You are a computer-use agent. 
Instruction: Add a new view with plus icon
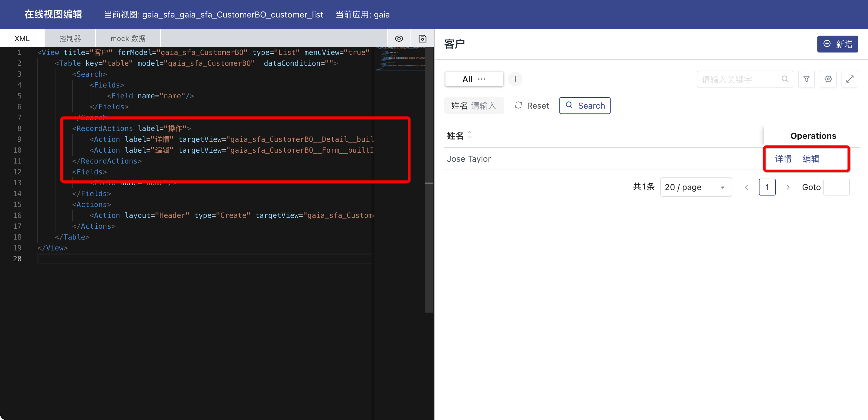click(515, 79)
